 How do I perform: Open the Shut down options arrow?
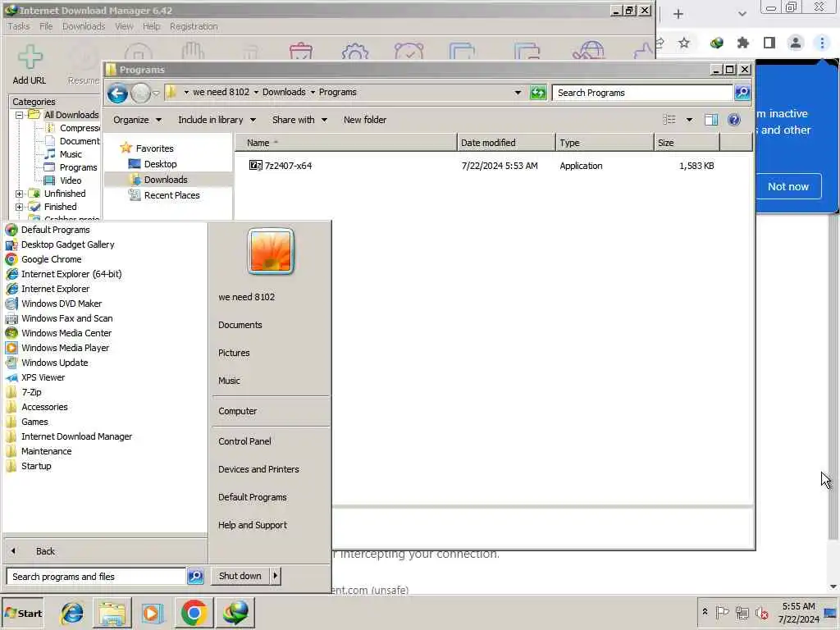point(276,576)
